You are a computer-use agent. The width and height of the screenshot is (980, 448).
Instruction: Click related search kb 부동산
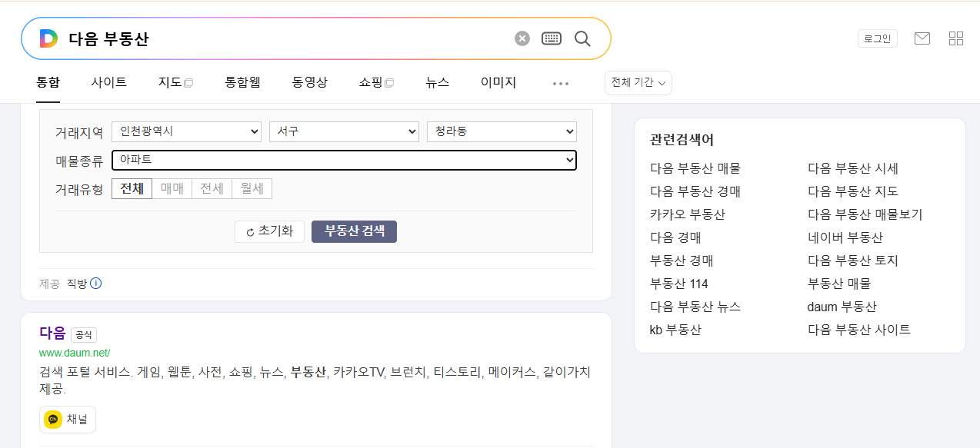coord(675,330)
